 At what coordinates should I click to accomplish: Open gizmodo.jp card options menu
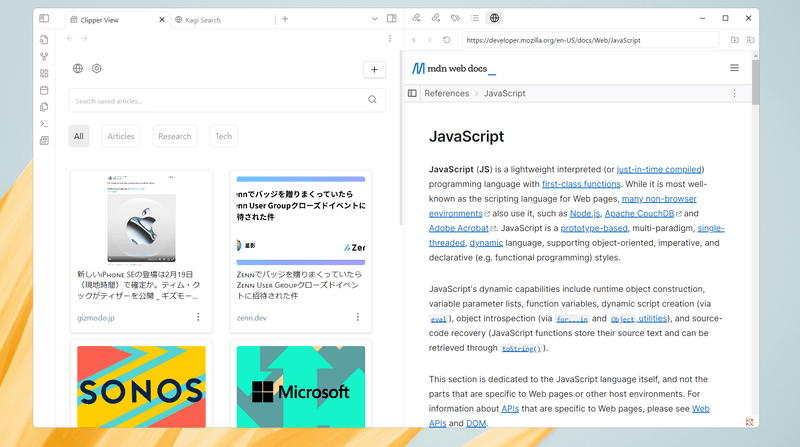point(198,317)
